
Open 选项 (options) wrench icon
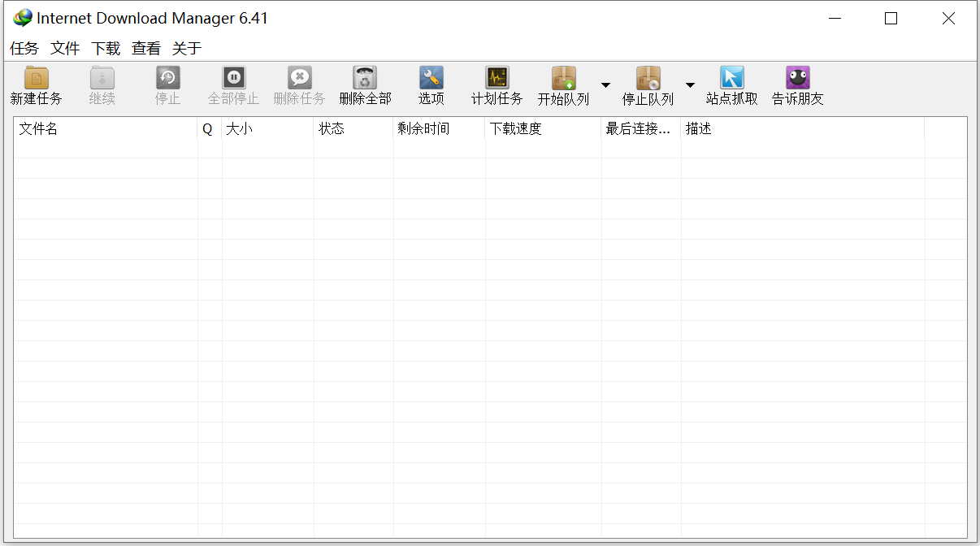(431, 78)
